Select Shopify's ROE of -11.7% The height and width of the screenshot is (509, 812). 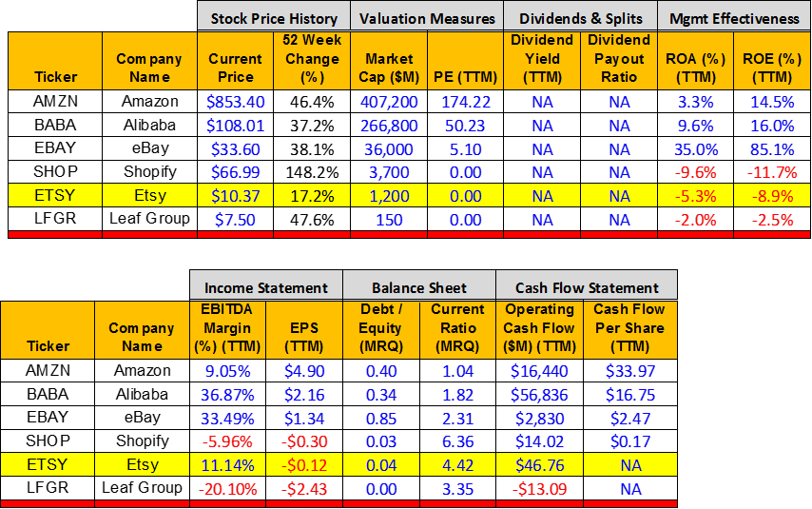(772, 172)
